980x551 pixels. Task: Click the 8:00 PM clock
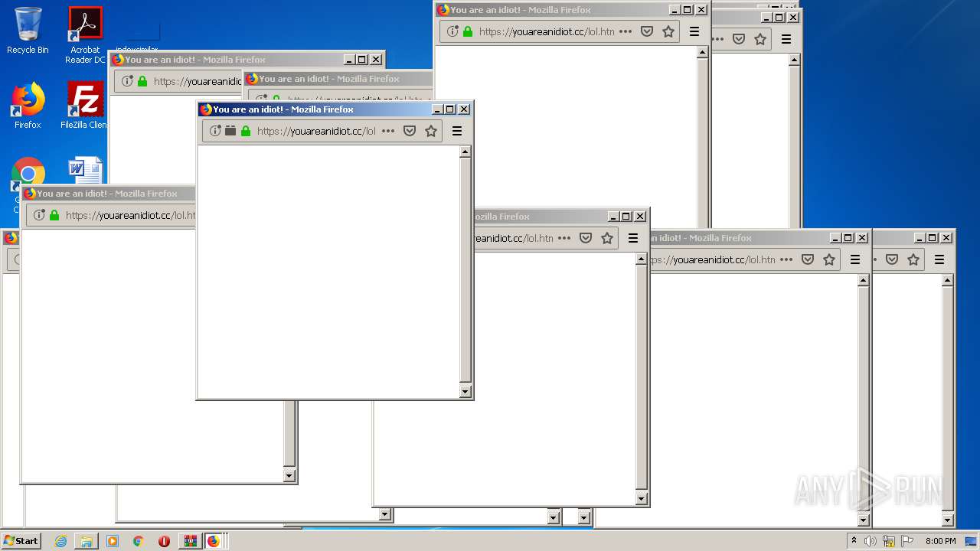(x=940, y=541)
